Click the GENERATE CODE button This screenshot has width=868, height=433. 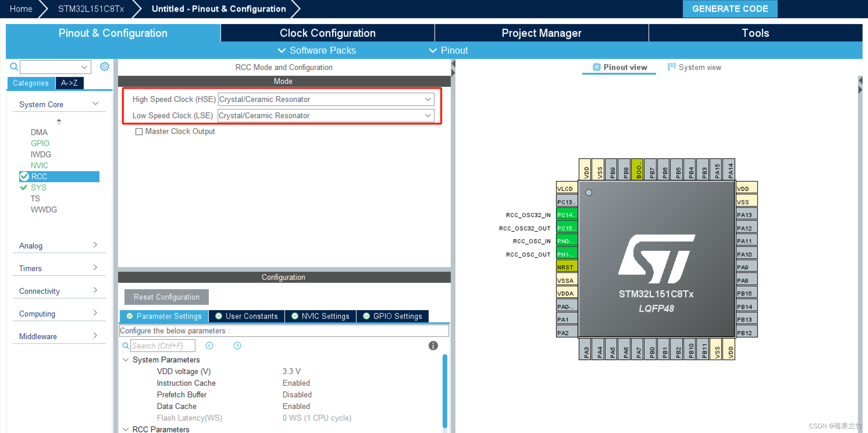(730, 9)
